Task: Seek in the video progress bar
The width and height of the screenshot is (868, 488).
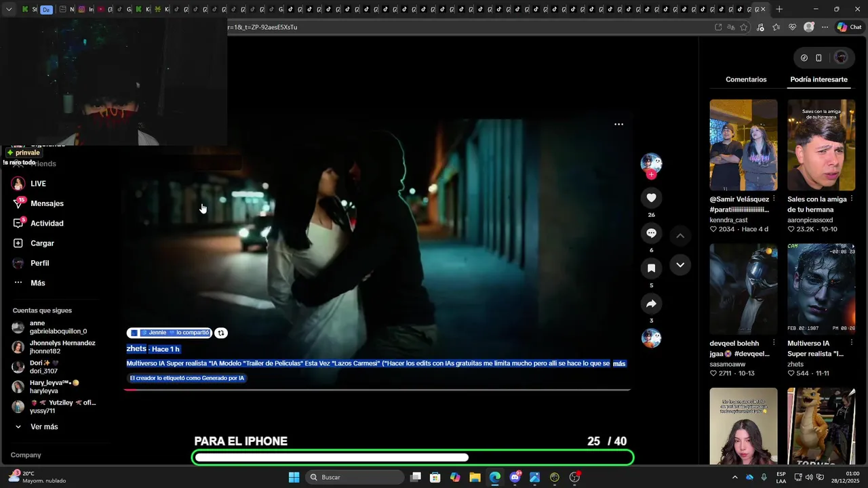Action: pos(377,390)
